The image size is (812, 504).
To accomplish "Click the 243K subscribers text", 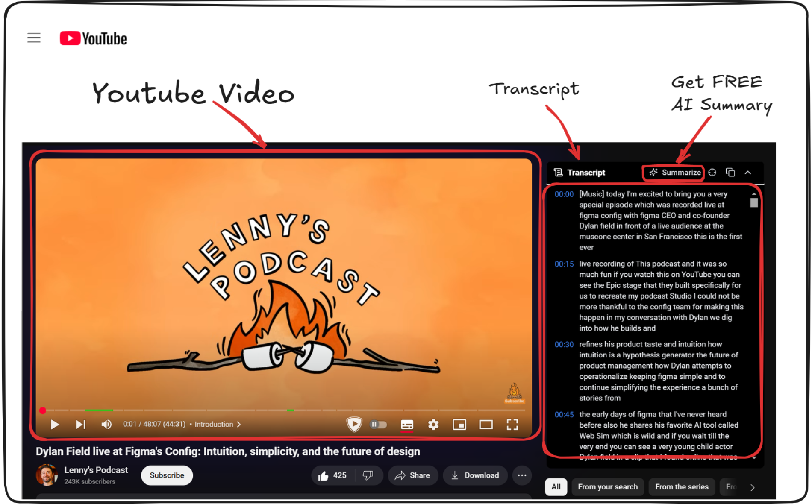I will 90,481.
